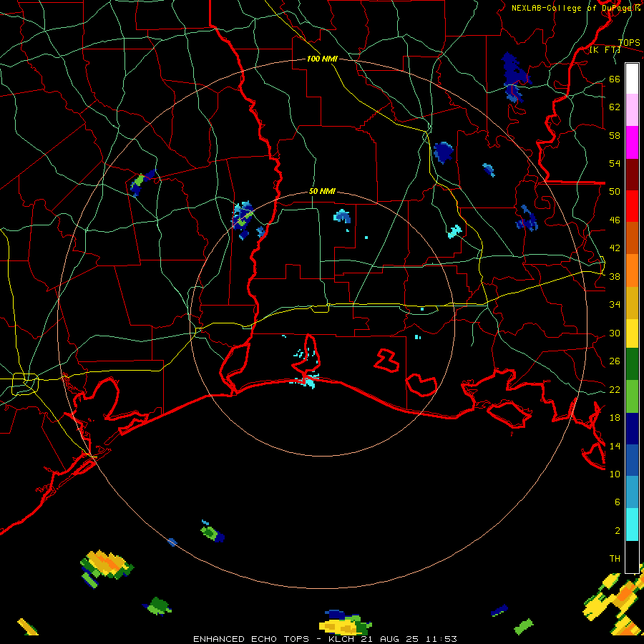Click the 'KLCH' radar site identifier

tap(341, 639)
